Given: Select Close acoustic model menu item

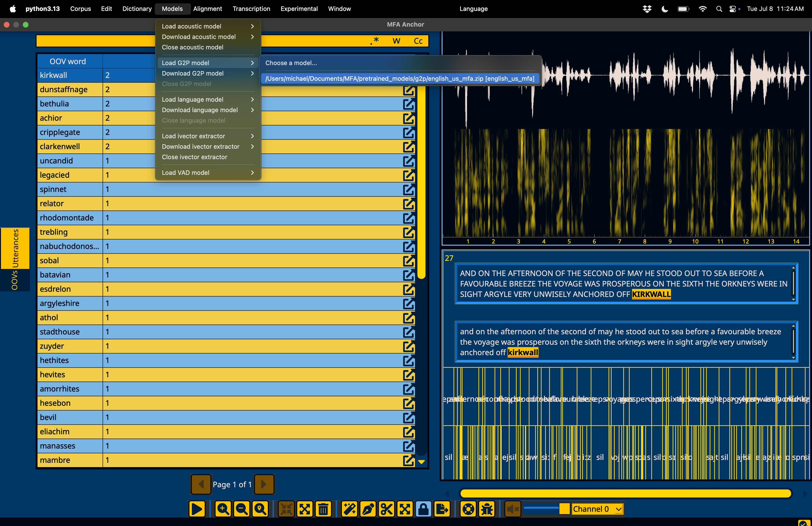Looking at the screenshot, I should tap(208, 48).
